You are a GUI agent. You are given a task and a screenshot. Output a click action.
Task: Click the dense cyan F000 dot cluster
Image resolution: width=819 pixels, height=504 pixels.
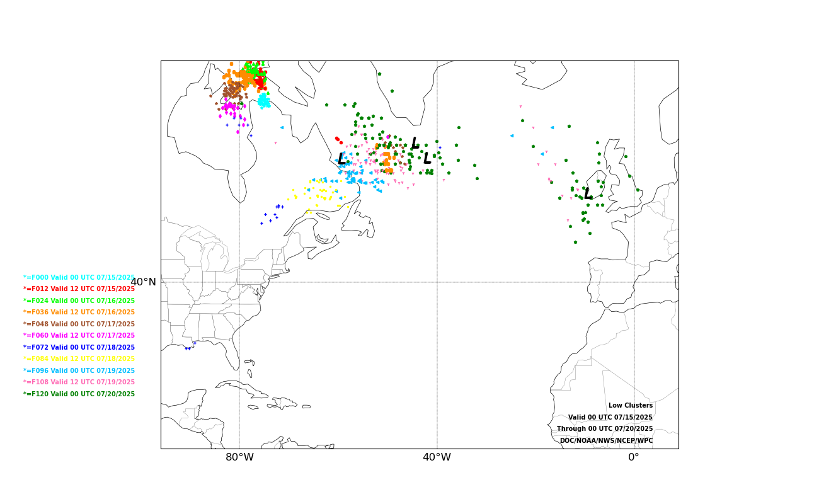[x=263, y=101]
